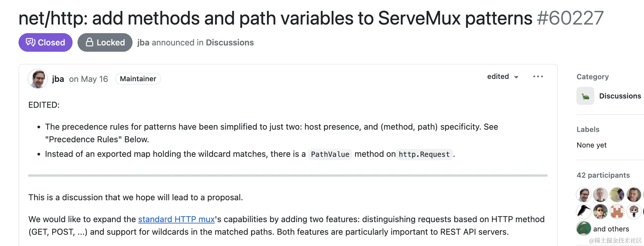Screen dimensions: 644x246
Task: Open the Discussions link in the announcement line
Action: tap(230, 42)
